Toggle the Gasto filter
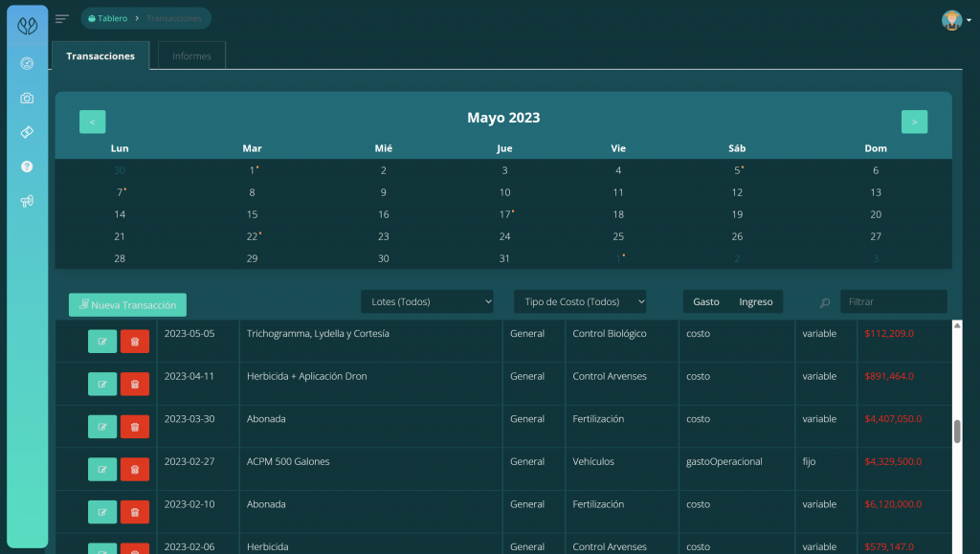The width and height of the screenshot is (980, 554). tap(705, 300)
